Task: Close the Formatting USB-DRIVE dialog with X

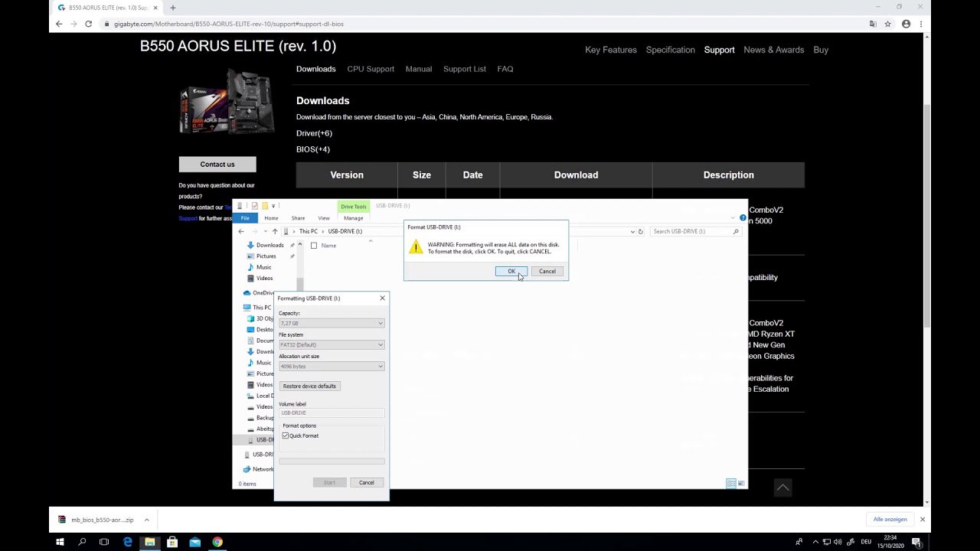Action: [x=382, y=298]
